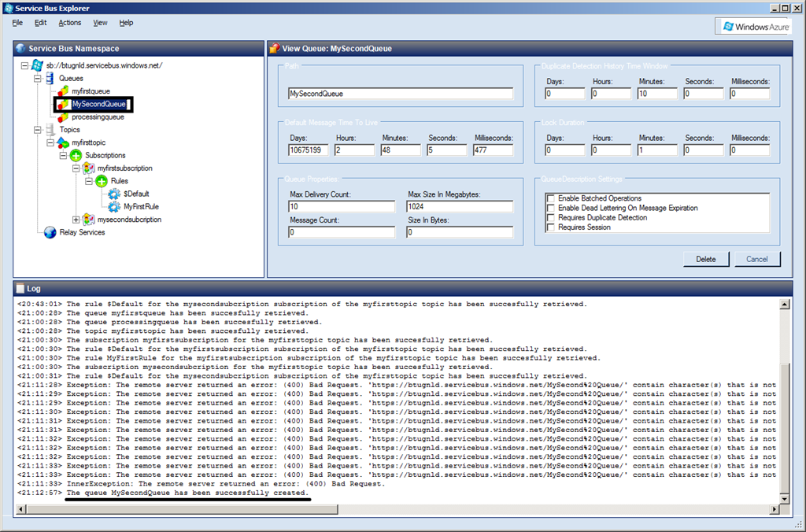Click the MySecondQueue queue icon
This screenshot has width=806, height=532.
[x=63, y=104]
